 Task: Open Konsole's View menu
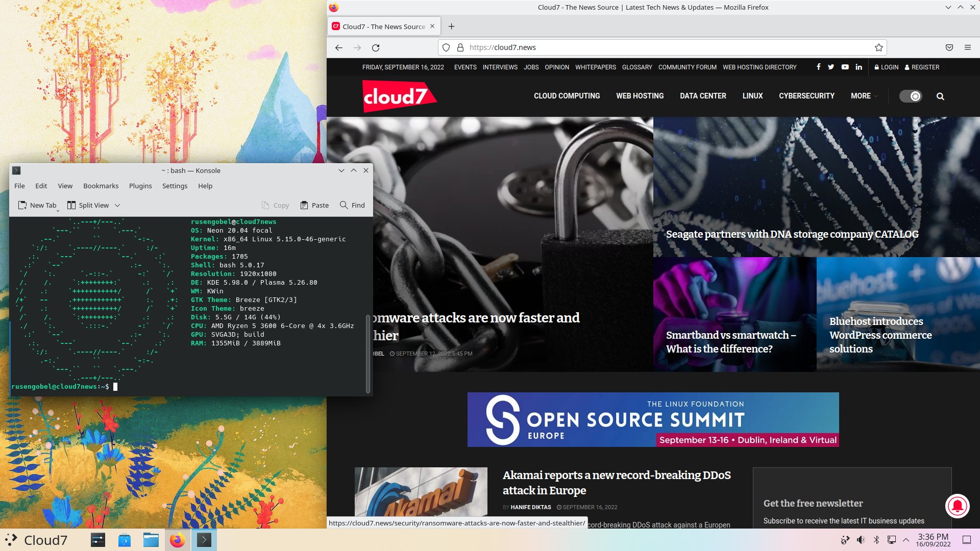65,186
